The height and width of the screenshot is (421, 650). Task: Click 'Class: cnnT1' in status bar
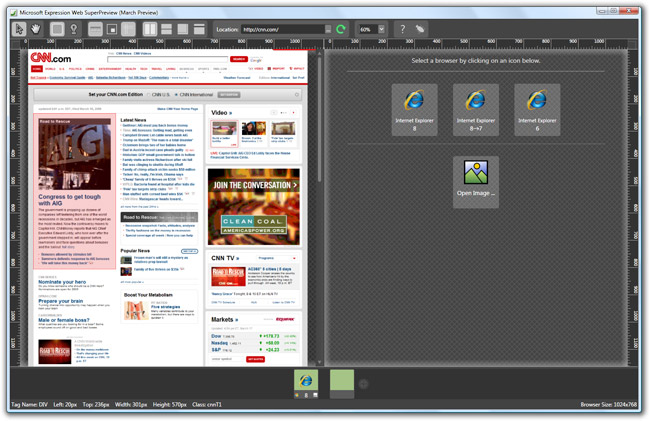(x=207, y=404)
